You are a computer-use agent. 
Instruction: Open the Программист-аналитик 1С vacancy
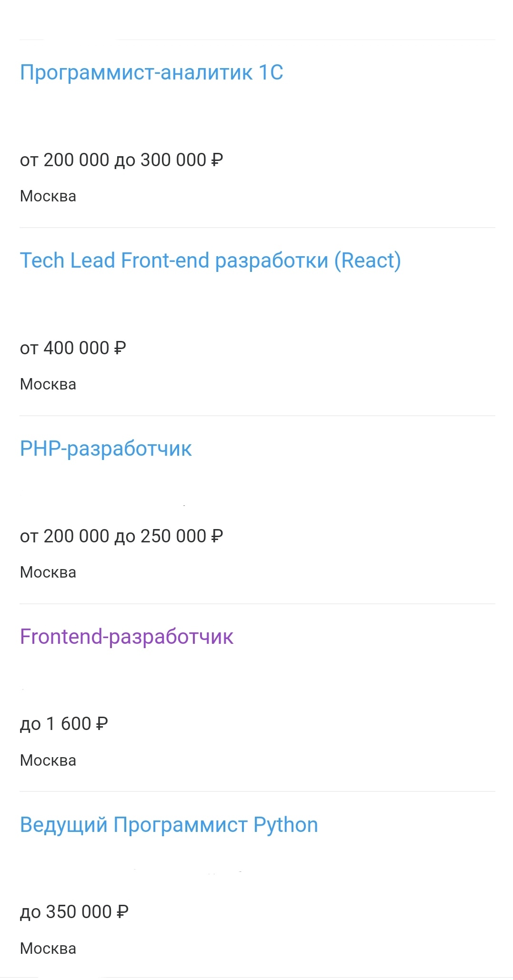[151, 72]
